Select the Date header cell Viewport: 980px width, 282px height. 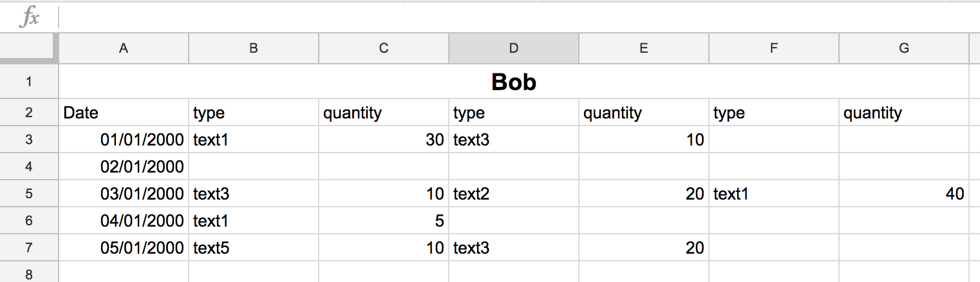(x=124, y=113)
